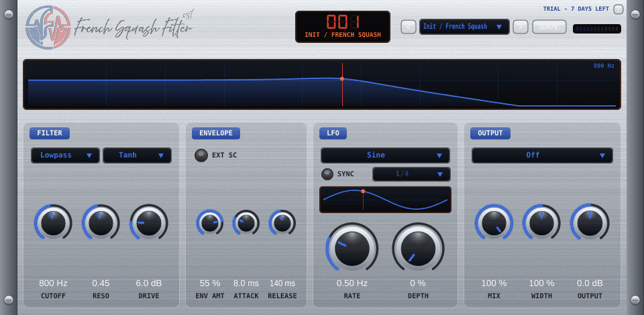Click the ATTACK knob
This screenshot has width=644, height=315.
click(x=246, y=223)
